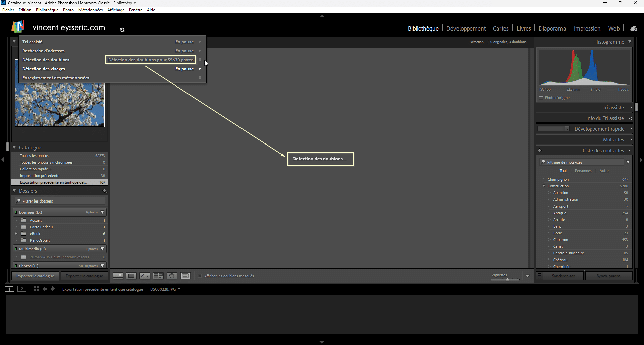The height and width of the screenshot is (345, 644).
Task: Open the toolbar content dropdown arrow
Action: pyautogui.click(x=528, y=276)
